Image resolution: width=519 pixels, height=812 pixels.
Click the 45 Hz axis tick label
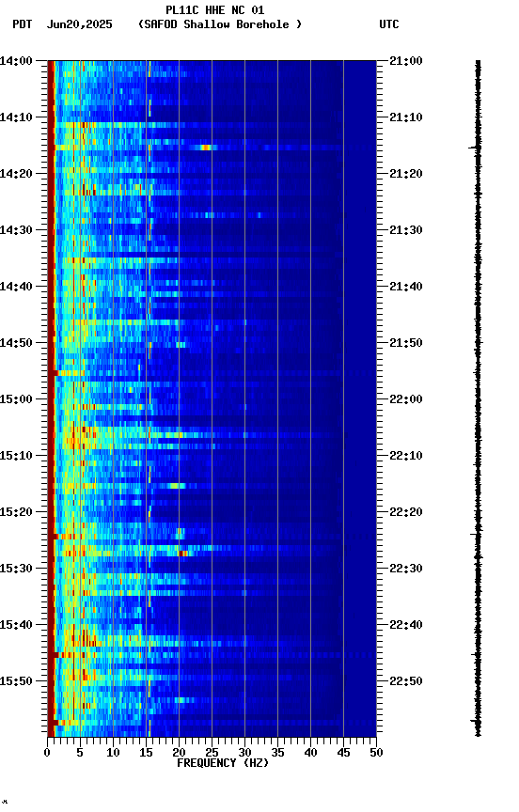coord(343,753)
